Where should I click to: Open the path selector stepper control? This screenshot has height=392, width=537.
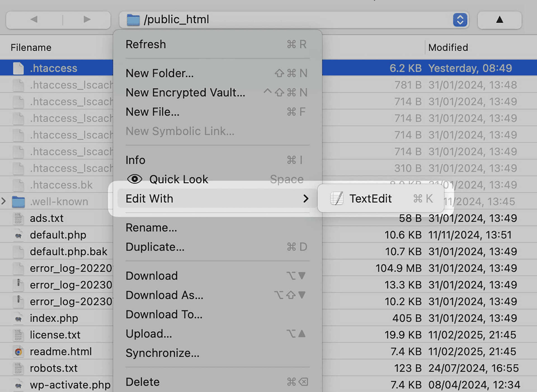(460, 20)
